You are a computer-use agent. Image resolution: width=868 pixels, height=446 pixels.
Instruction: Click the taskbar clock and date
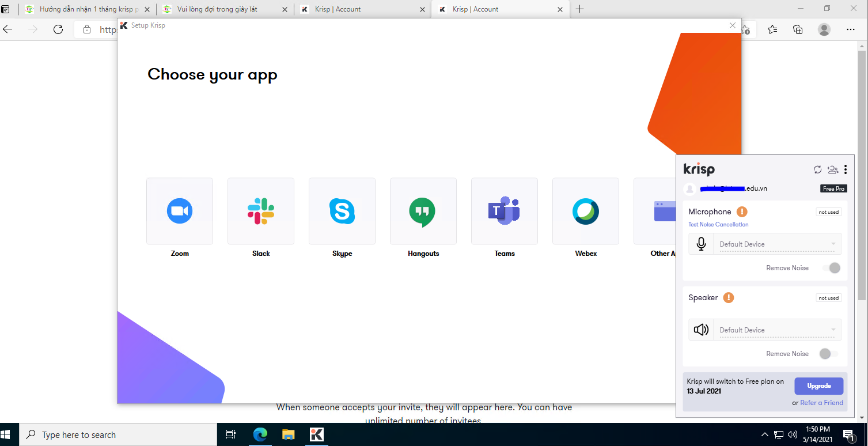point(818,434)
